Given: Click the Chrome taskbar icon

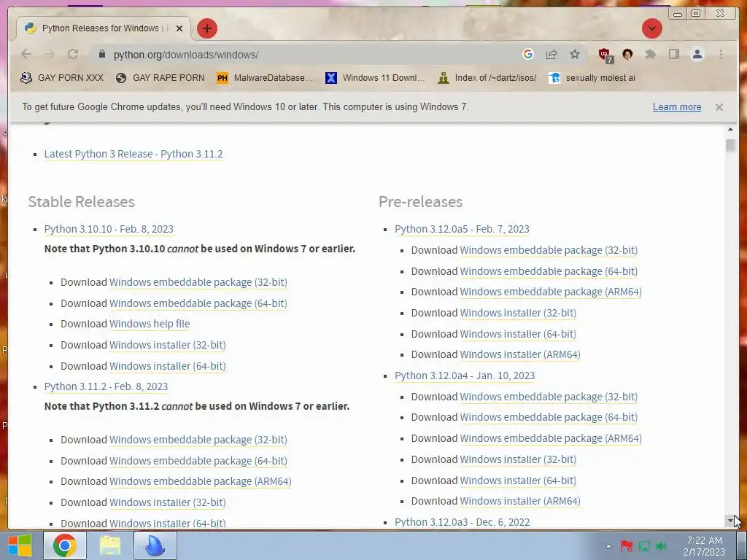Looking at the screenshot, I should (x=65, y=545).
